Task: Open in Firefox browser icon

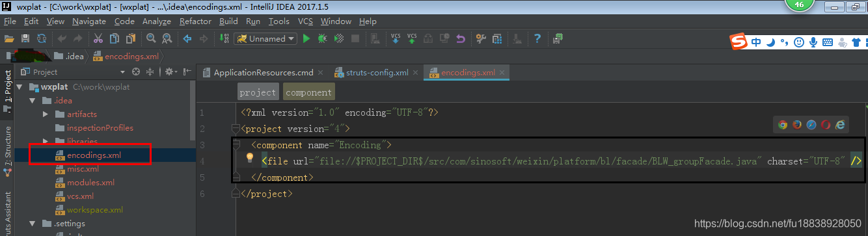Action: coord(796,124)
